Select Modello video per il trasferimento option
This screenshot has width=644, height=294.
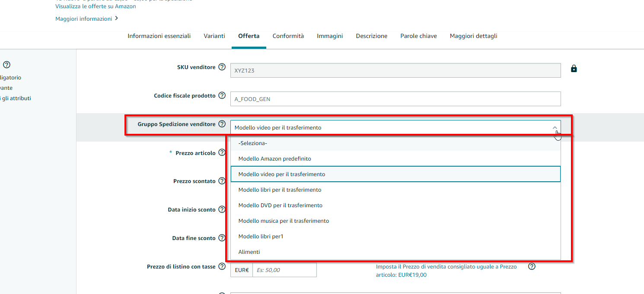[395, 174]
